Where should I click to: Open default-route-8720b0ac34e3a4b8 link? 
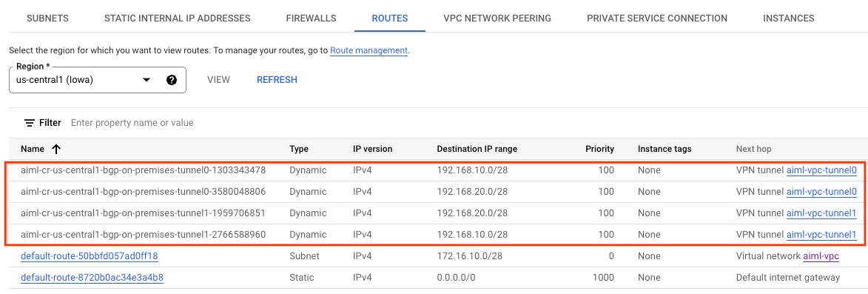point(92,278)
